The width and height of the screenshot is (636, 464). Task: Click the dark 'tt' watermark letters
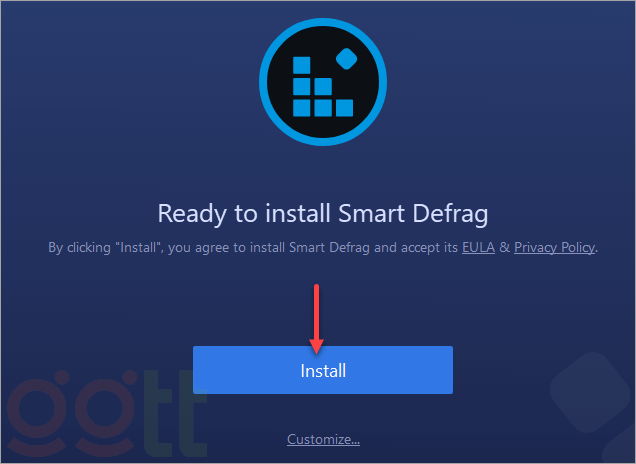click(176, 413)
